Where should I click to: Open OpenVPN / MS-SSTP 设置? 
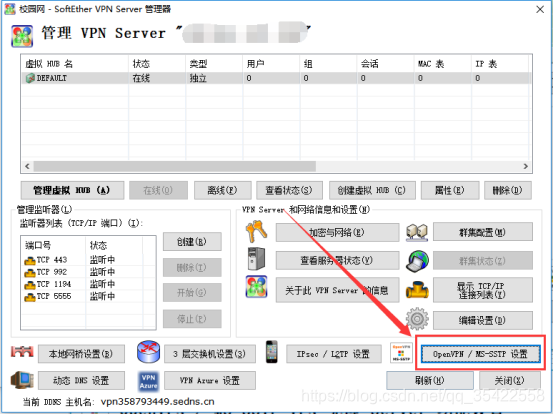481,354
